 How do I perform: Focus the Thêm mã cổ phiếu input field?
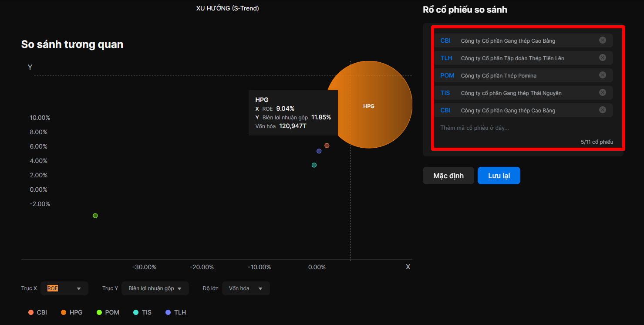[x=523, y=128]
